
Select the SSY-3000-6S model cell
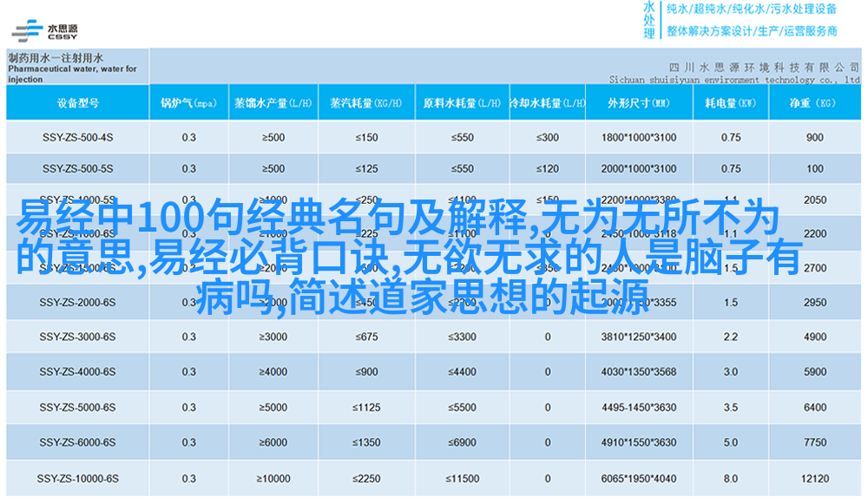coord(77,337)
